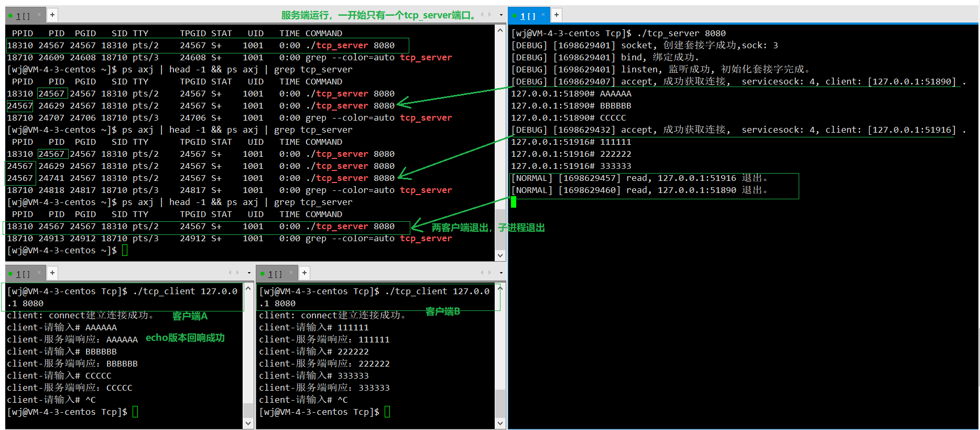Open tab list dropdown in ps axj pane
Image resolution: width=980 pixels, height=430 pixels.
[501, 15]
